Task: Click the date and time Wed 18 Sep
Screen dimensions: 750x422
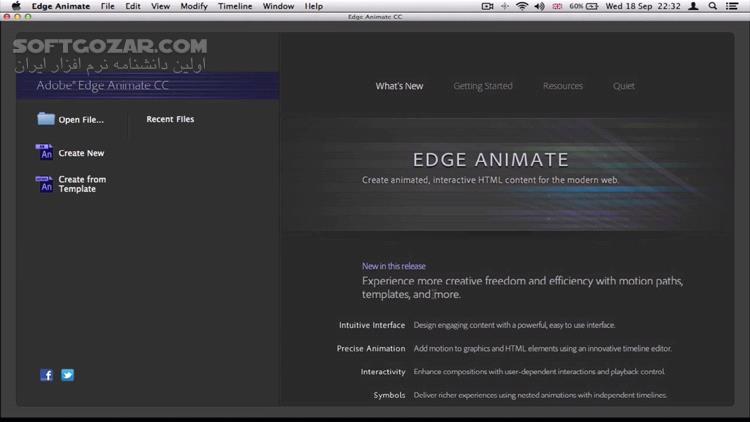Action: pos(643,6)
